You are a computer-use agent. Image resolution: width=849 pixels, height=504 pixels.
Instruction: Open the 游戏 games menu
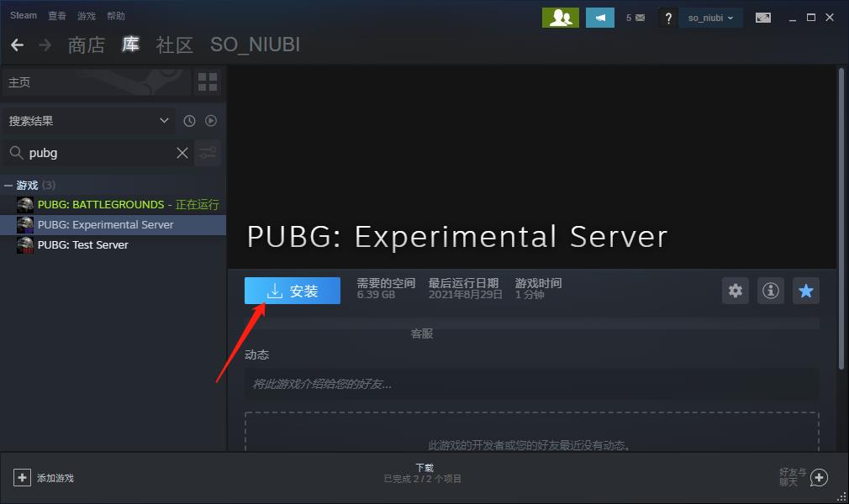(86, 16)
